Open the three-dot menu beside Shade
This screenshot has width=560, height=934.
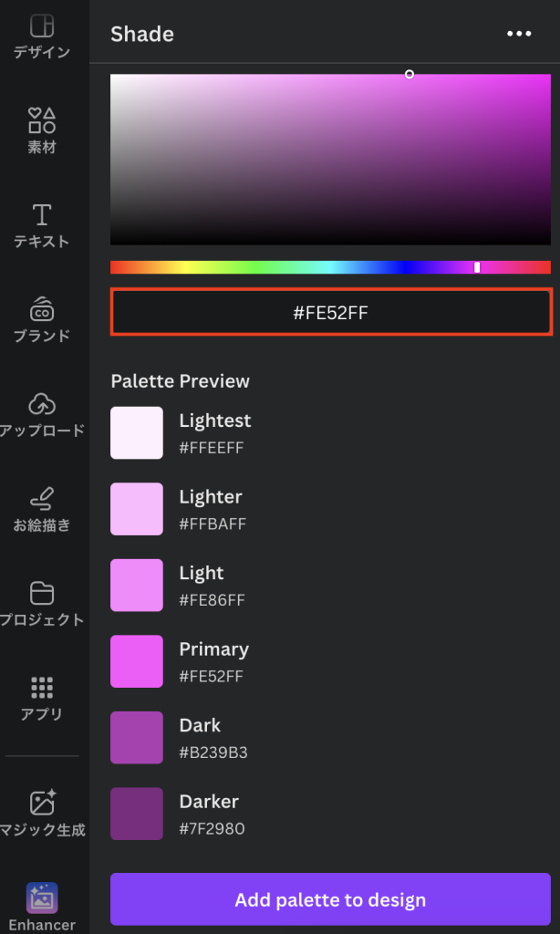tap(518, 34)
